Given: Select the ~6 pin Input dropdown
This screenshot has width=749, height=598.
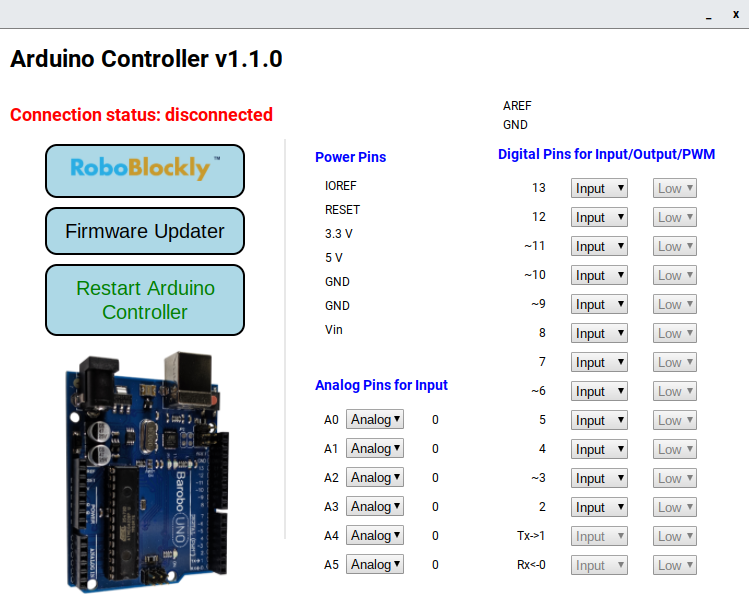Looking at the screenshot, I should click(598, 391).
